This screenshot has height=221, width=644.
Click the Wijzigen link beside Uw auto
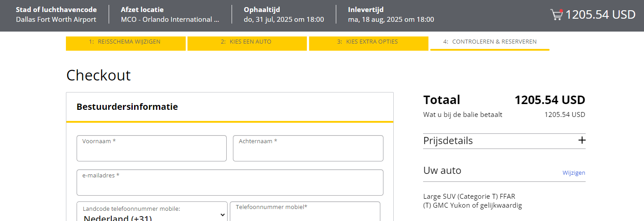tap(574, 173)
